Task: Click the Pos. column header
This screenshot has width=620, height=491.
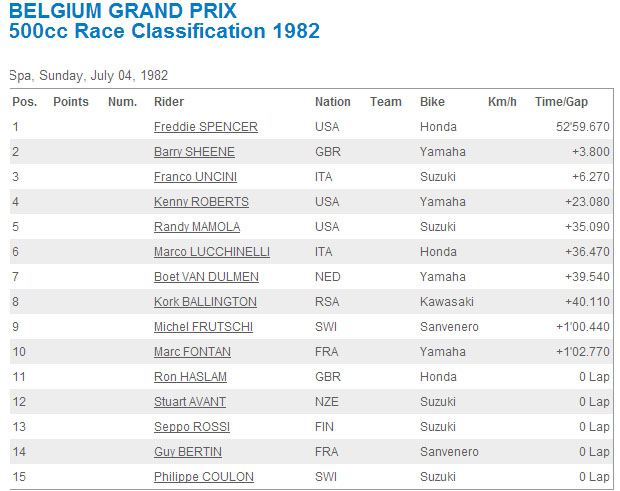Action: click(25, 102)
